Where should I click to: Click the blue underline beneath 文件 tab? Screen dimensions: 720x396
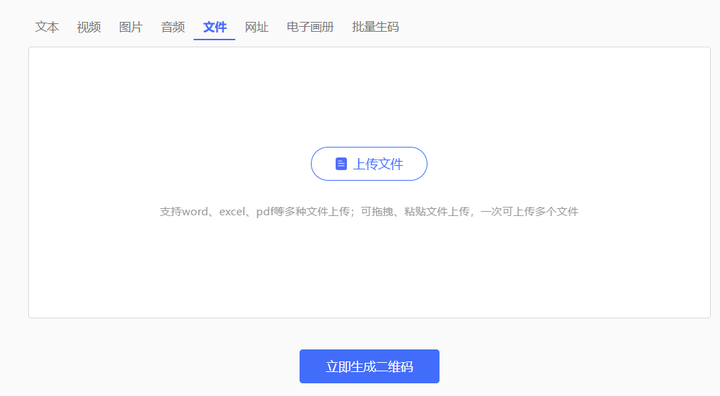click(214, 40)
